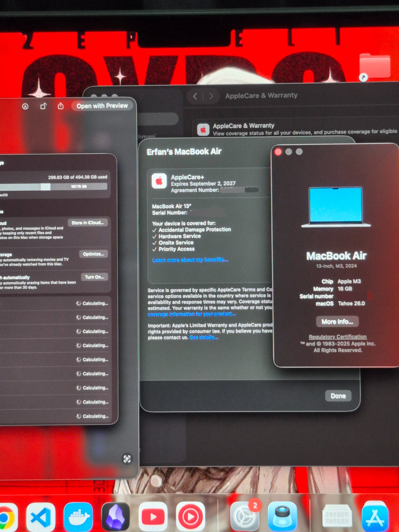This screenshot has width=399, height=532.
Task: Click the '296.63 GB of 494.38 GB used' text
Action: pos(78,177)
